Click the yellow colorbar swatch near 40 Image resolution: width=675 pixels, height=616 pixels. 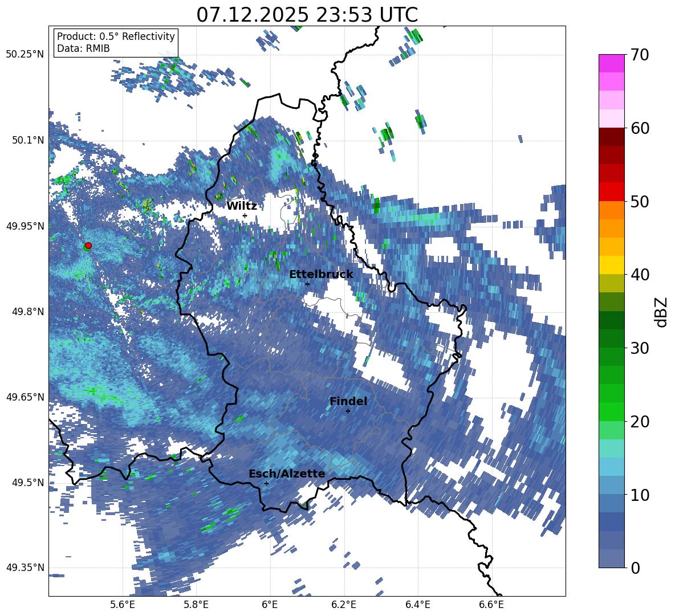point(611,265)
